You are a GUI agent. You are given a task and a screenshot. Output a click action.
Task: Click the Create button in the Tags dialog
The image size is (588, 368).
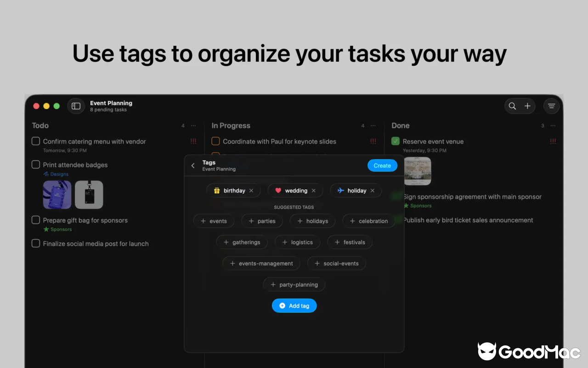(382, 166)
